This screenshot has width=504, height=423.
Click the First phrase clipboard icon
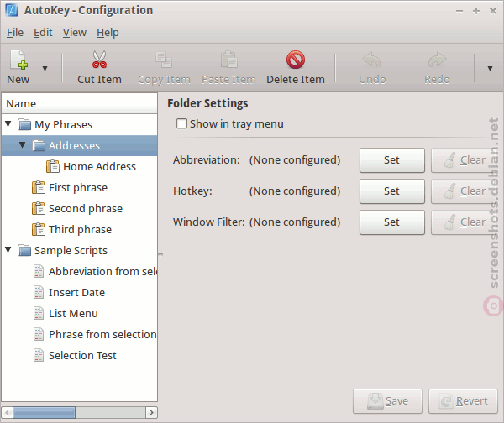pyautogui.click(x=39, y=187)
